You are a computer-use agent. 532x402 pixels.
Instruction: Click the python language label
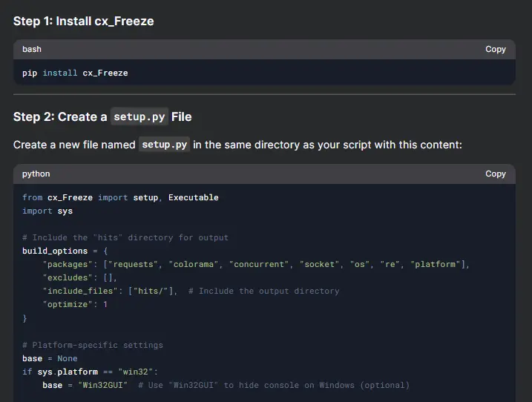tap(36, 174)
